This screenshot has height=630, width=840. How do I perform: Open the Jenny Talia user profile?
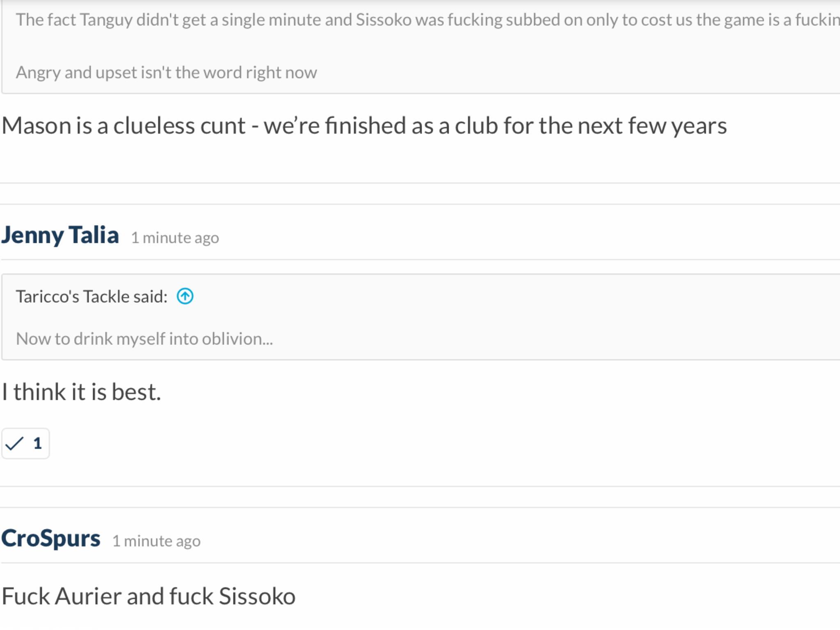[60, 235]
